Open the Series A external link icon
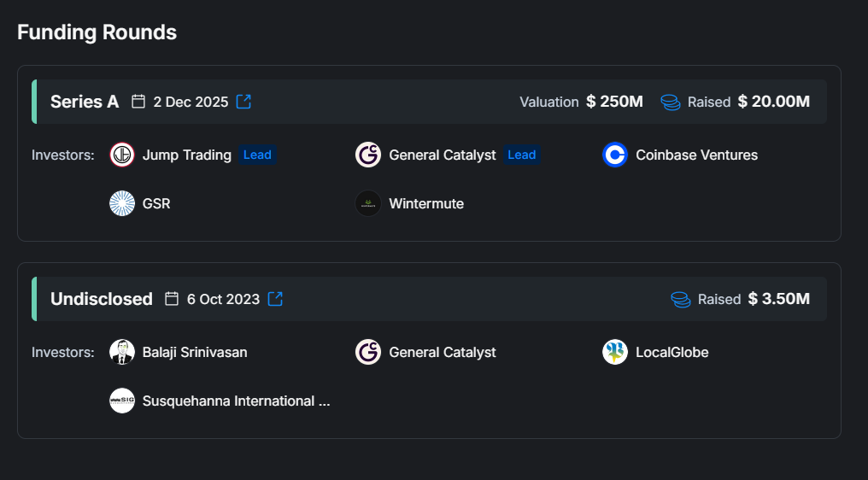The height and width of the screenshot is (480, 868). 243,102
